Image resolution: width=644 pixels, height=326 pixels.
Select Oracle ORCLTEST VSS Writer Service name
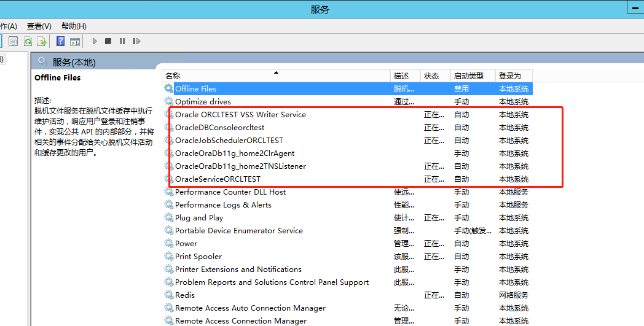(x=240, y=115)
